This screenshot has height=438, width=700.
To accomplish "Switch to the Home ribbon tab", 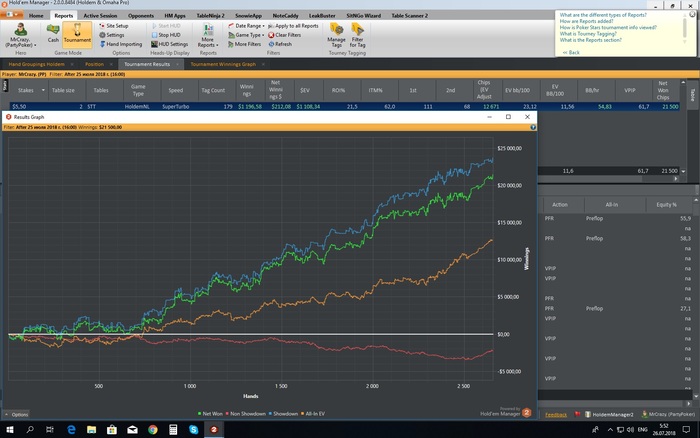I will [x=36, y=16].
